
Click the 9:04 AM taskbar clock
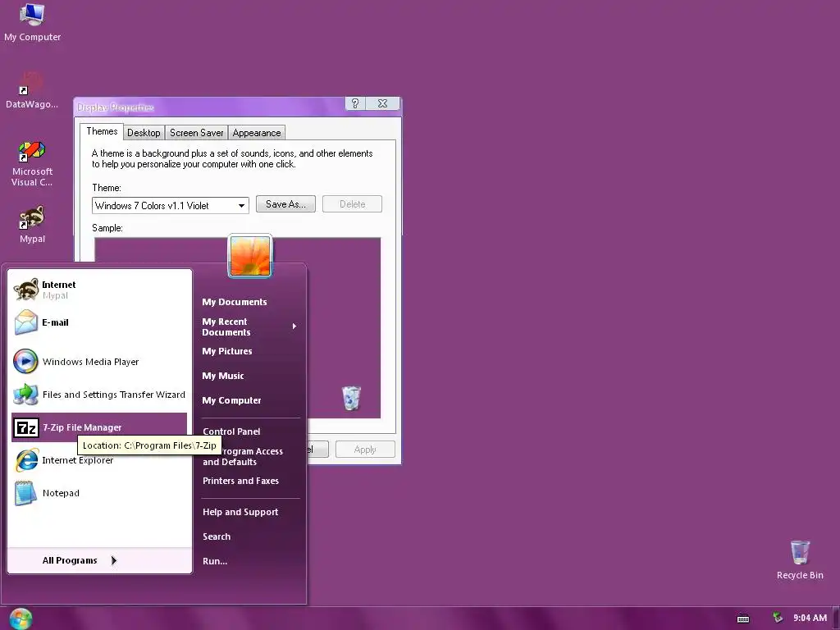point(810,618)
